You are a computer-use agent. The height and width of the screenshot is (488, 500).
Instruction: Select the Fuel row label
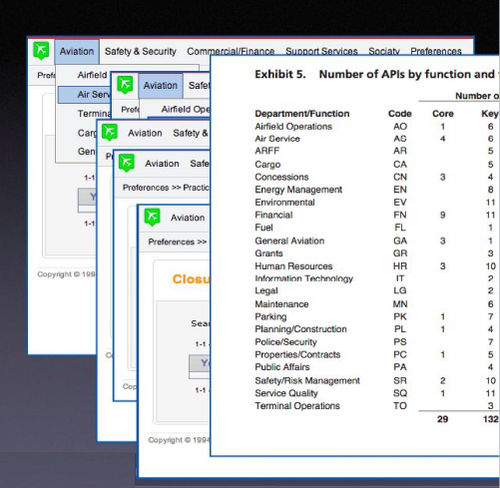click(x=264, y=228)
